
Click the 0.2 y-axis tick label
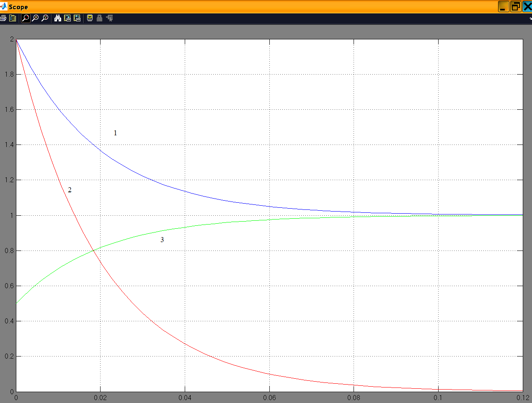coord(9,356)
